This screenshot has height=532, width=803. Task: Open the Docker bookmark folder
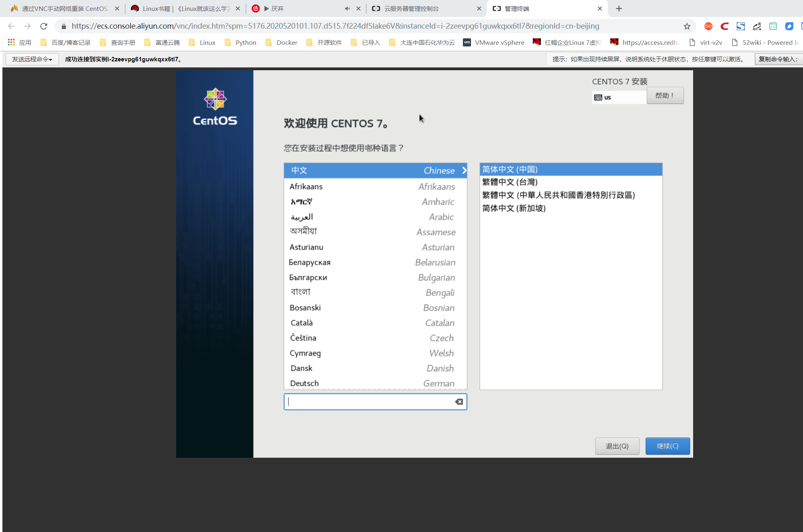(x=281, y=42)
